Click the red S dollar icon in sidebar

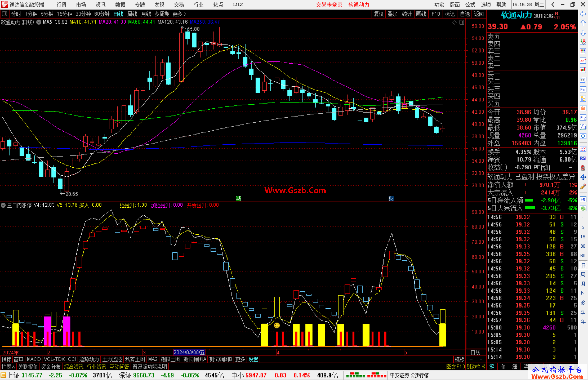click(583, 168)
